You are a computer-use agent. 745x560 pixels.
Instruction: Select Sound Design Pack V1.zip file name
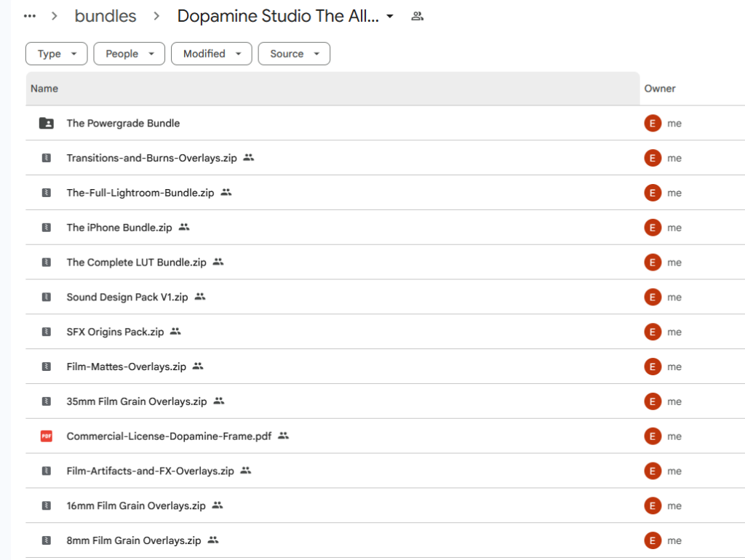tap(127, 297)
